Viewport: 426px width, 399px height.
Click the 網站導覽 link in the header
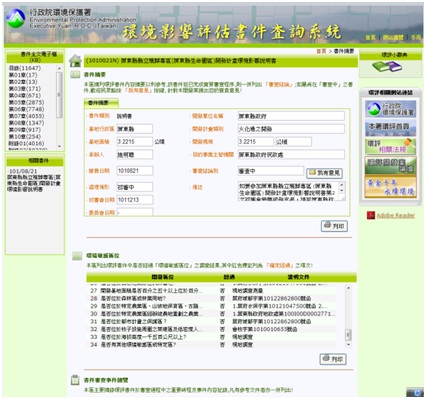coord(393,38)
